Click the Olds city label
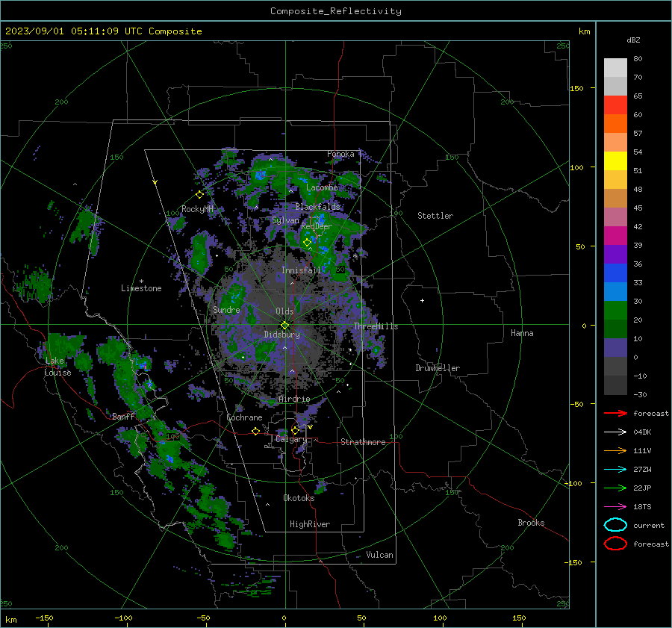The image size is (672, 628). (x=284, y=311)
